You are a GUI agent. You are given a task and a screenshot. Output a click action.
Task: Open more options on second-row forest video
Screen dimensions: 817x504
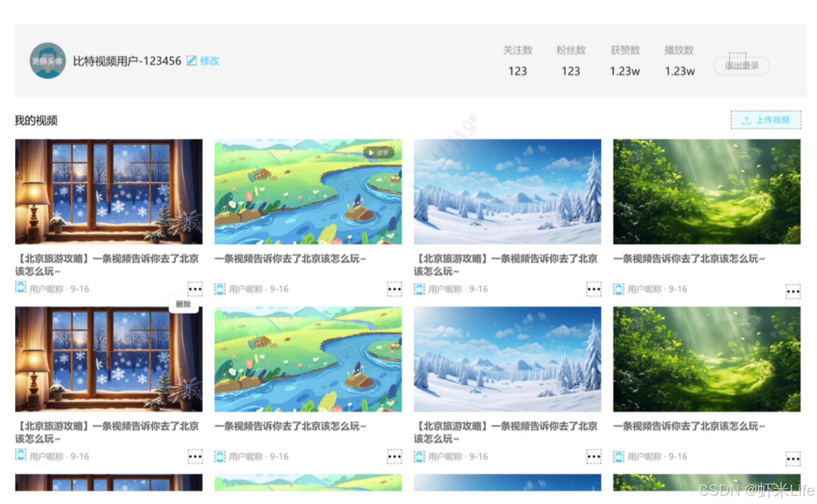(793, 459)
